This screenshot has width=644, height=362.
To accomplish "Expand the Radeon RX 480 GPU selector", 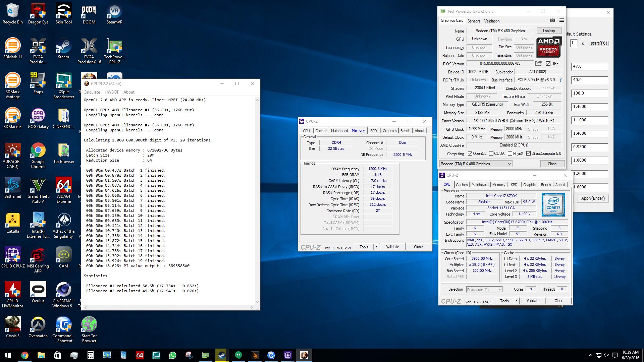I will click(476, 164).
